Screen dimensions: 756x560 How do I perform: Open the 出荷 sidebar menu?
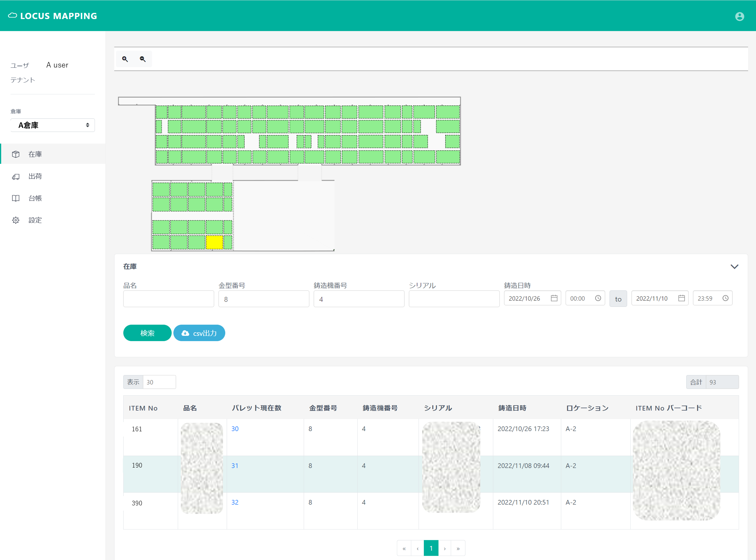[35, 176]
